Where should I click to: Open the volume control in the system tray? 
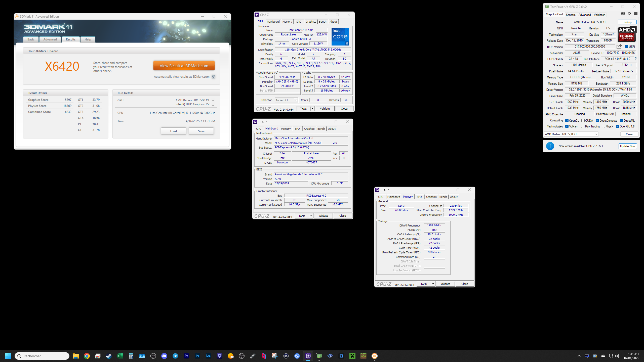pos(617,356)
